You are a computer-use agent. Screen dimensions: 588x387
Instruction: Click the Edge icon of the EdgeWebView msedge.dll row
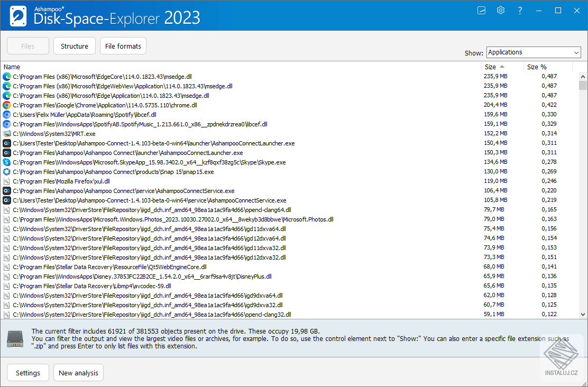tap(7, 86)
